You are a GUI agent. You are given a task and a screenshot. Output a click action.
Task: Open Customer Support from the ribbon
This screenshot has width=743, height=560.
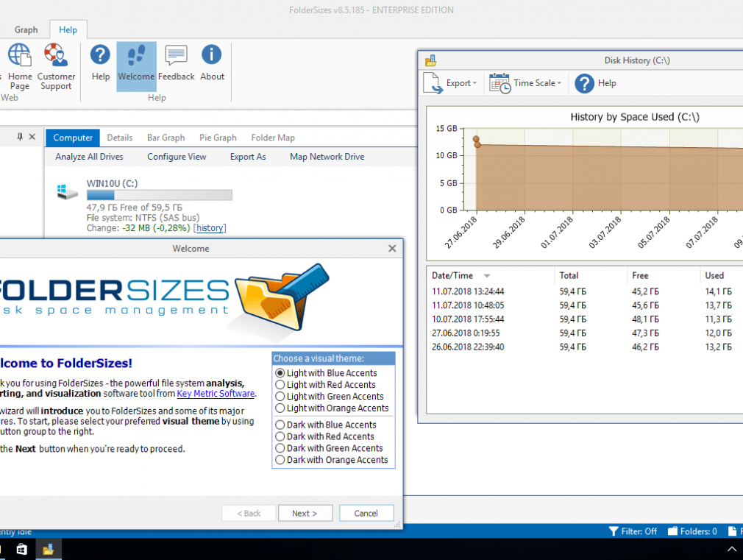click(x=55, y=55)
